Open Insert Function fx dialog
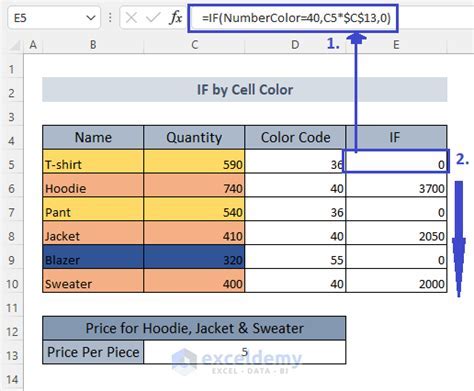The height and width of the screenshot is (391, 474). pyautogui.click(x=176, y=18)
